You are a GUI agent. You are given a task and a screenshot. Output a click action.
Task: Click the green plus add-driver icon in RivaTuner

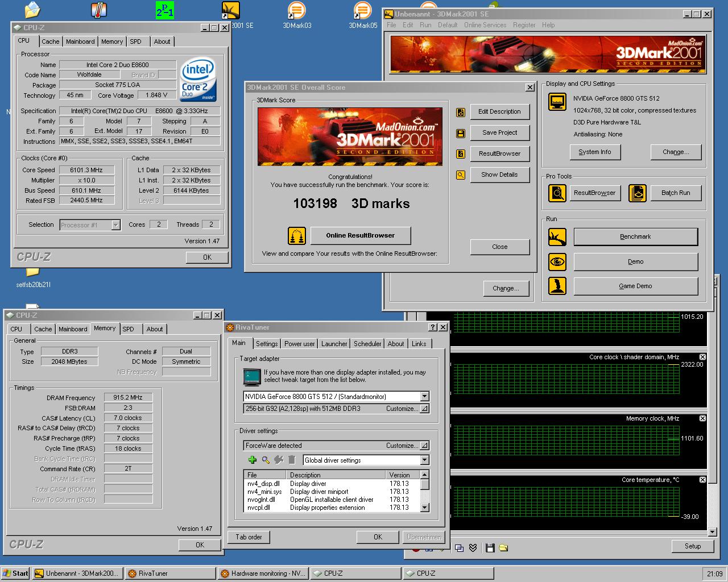pyautogui.click(x=253, y=460)
